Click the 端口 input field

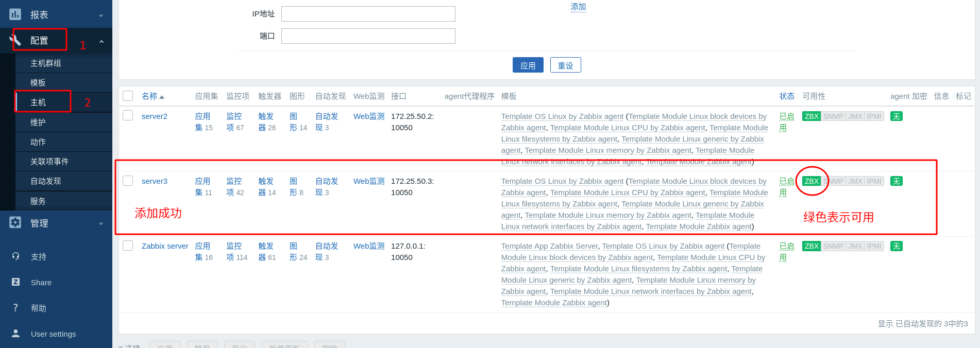pos(368,36)
